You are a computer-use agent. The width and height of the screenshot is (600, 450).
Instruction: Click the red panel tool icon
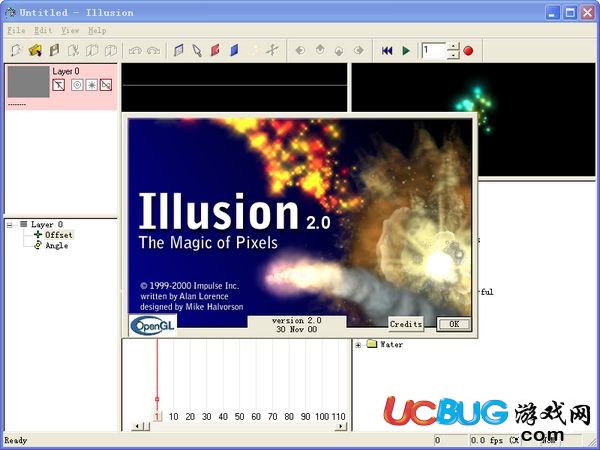[215, 50]
